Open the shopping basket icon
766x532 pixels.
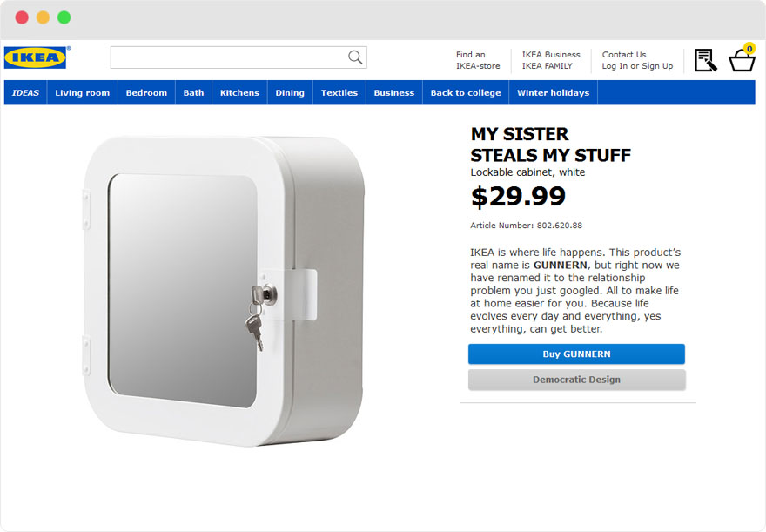[742, 60]
